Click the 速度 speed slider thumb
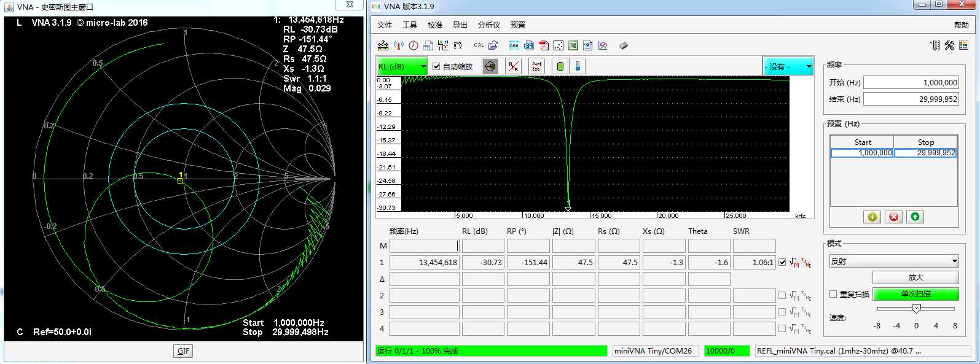Viewport: 980px width, 364px height. click(916, 308)
